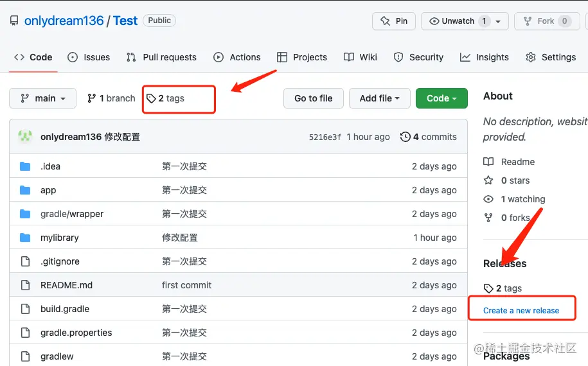
Task: Click the Pin star icon
Action: click(x=385, y=21)
